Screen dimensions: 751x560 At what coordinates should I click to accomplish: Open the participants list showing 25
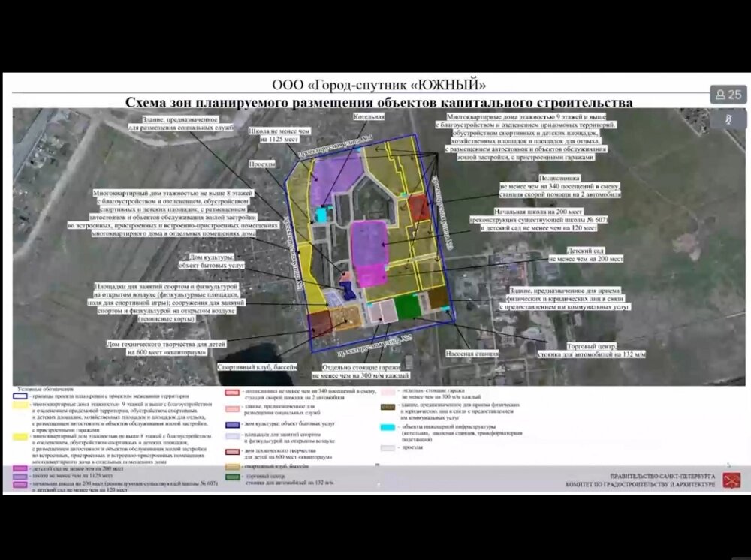click(x=728, y=95)
